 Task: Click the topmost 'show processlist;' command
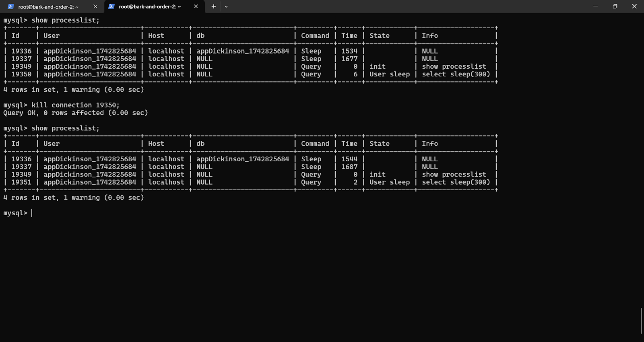pyautogui.click(x=65, y=20)
